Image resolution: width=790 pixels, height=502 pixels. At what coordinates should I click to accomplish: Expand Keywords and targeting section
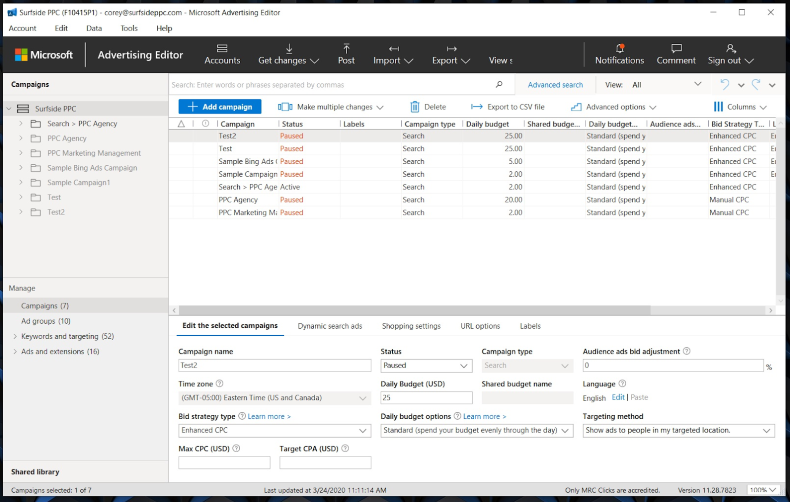pyautogui.click(x=15, y=336)
